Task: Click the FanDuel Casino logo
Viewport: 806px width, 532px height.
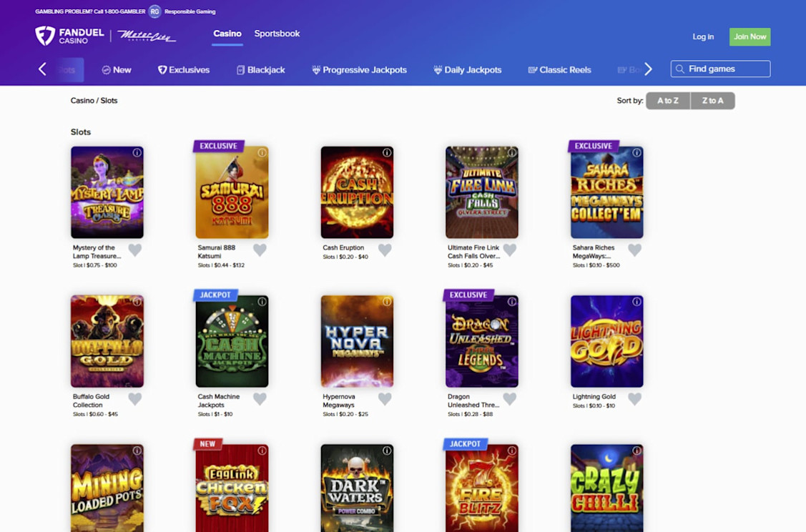Action: pos(69,36)
